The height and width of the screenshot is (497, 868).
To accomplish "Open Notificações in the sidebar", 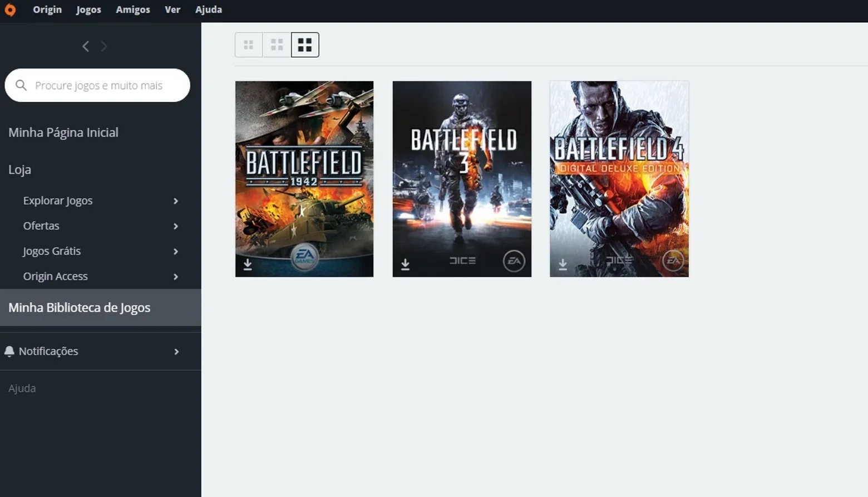I will [x=48, y=351].
